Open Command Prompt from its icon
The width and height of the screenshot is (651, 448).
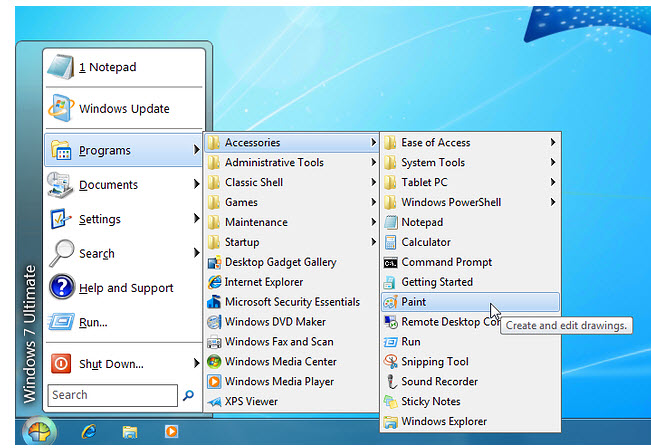[x=390, y=262]
